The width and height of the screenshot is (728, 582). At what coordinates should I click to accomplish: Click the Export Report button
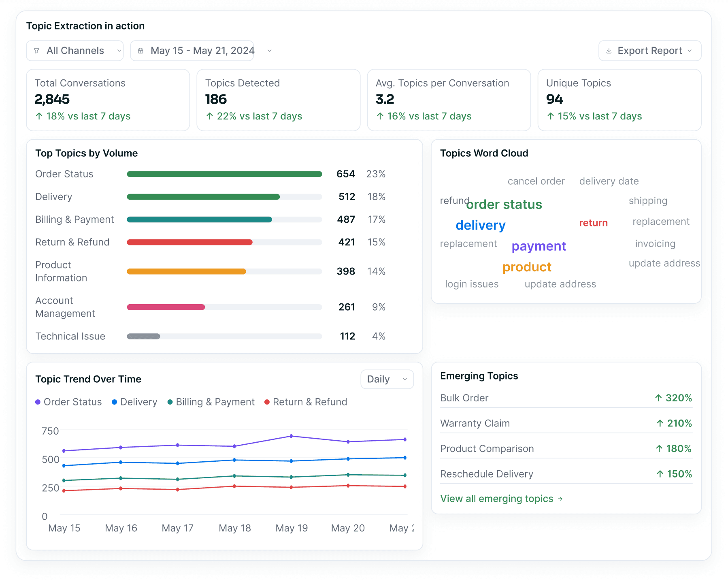tap(650, 51)
